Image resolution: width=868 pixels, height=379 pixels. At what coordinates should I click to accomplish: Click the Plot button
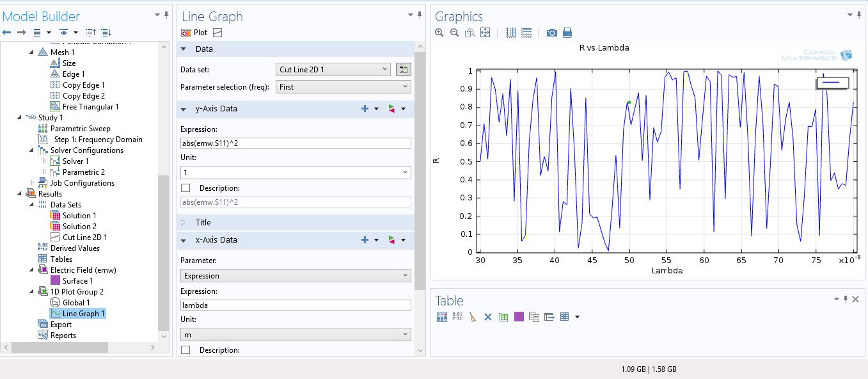(x=194, y=33)
